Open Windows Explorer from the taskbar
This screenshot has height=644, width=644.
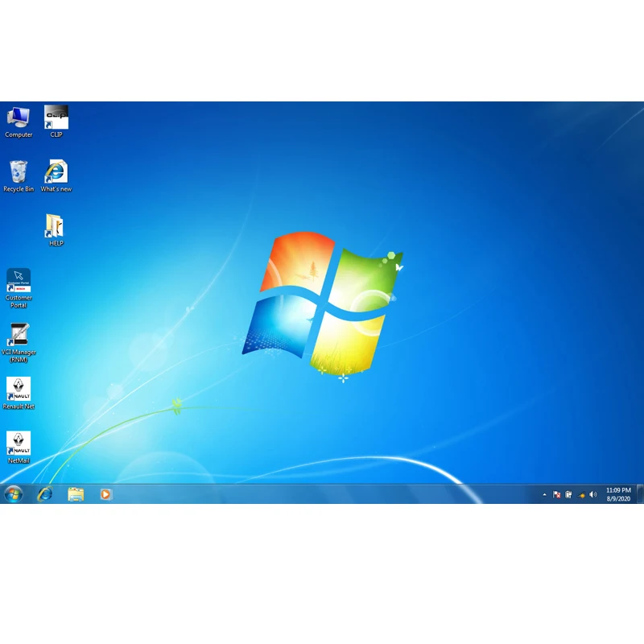coord(76,494)
